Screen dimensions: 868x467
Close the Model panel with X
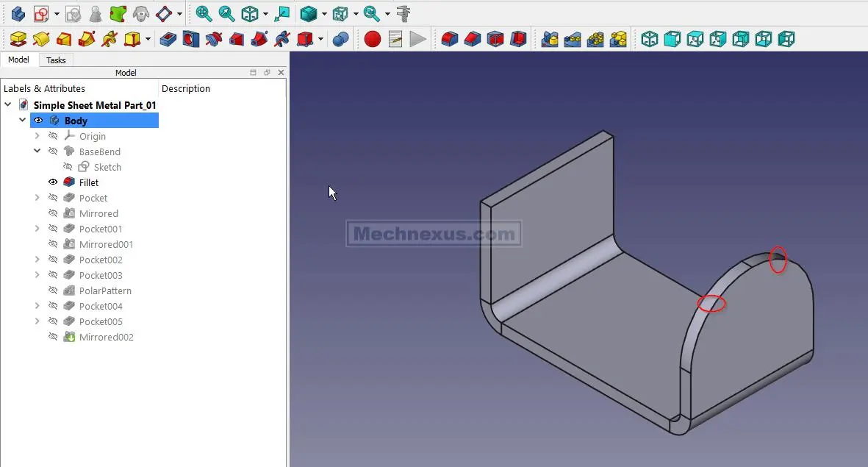point(281,73)
